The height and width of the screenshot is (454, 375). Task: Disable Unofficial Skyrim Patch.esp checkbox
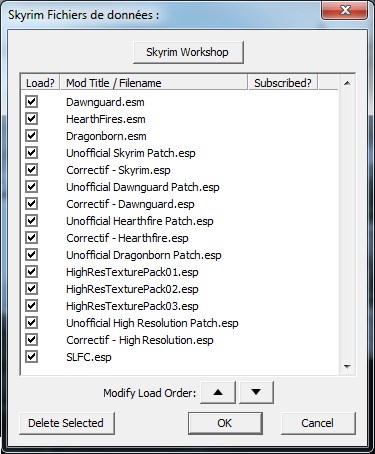click(x=31, y=153)
